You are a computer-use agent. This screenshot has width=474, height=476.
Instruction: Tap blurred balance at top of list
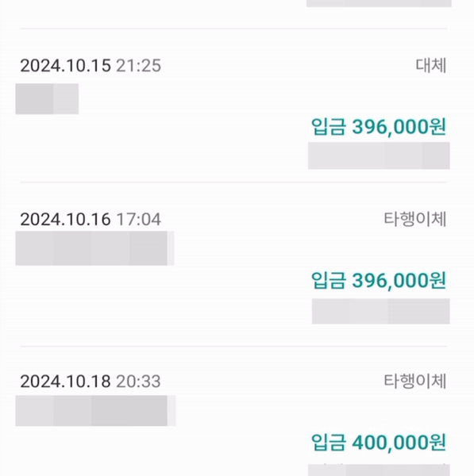(379, 3)
